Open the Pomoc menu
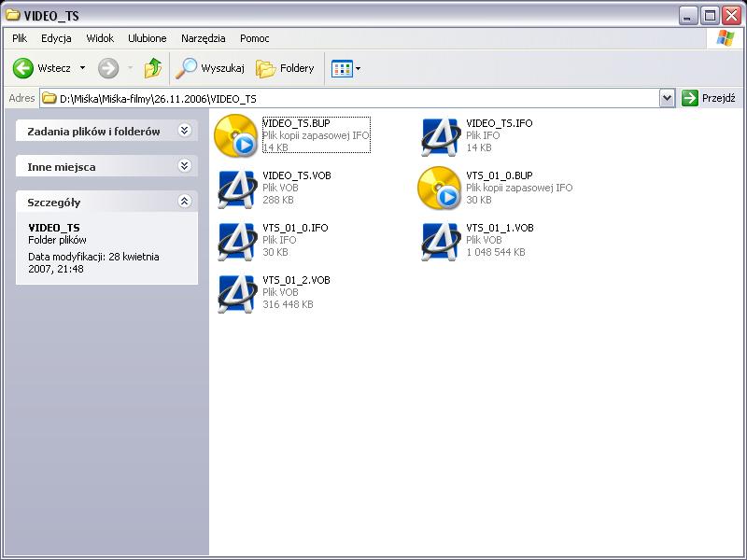This screenshot has height=560, width=747. (254, 38)
